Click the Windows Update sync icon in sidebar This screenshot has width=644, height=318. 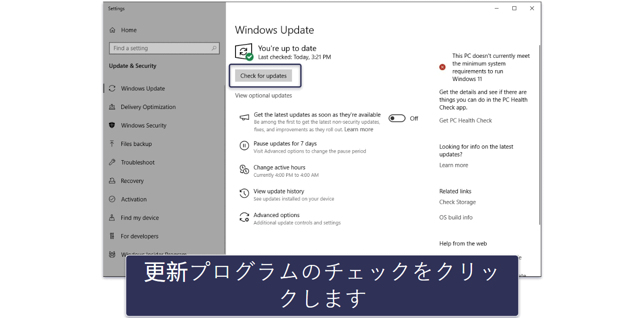112,89
